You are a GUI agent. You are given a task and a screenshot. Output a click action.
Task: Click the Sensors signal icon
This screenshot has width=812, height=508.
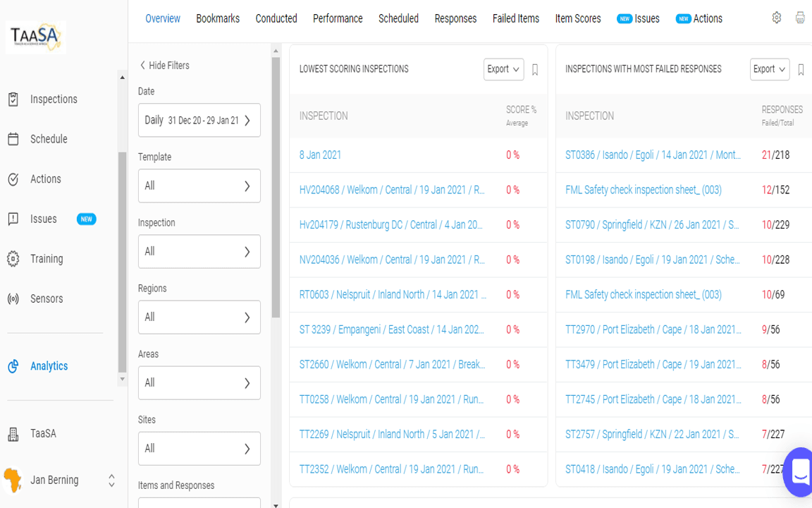(13, 299)
